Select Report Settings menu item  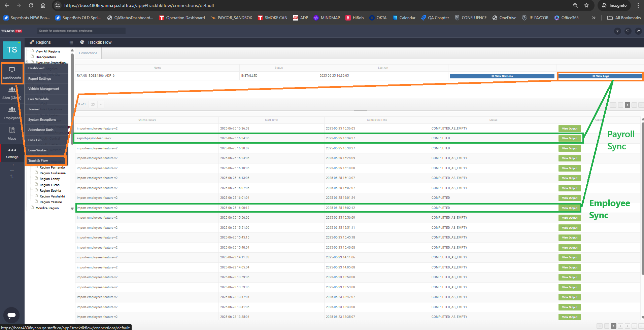(40, 79)
